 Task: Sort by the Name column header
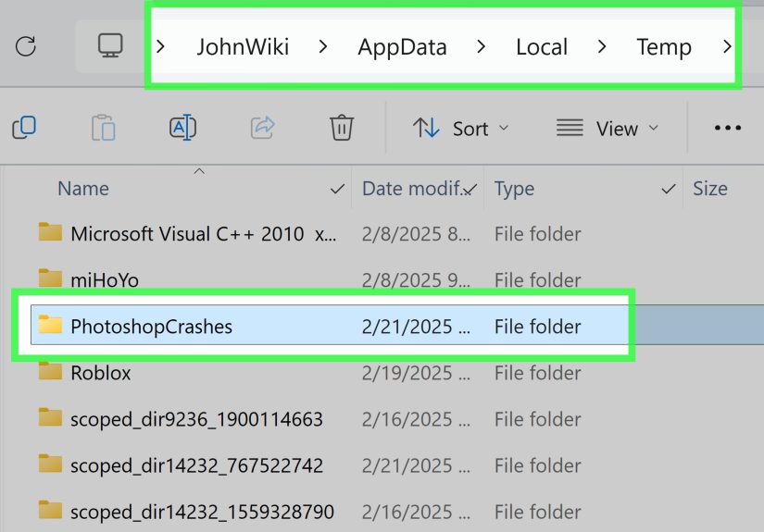(83, 189)
